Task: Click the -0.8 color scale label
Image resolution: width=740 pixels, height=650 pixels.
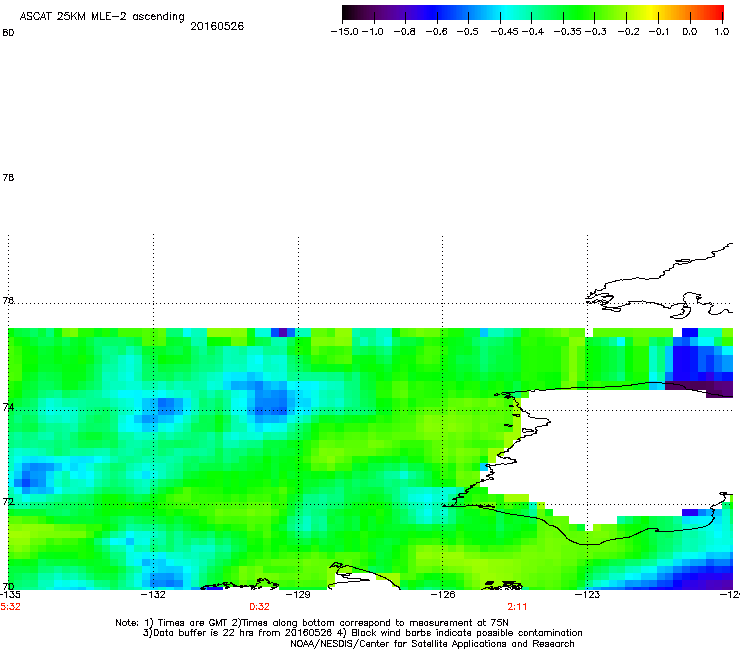Action: (x=404, y=32)
